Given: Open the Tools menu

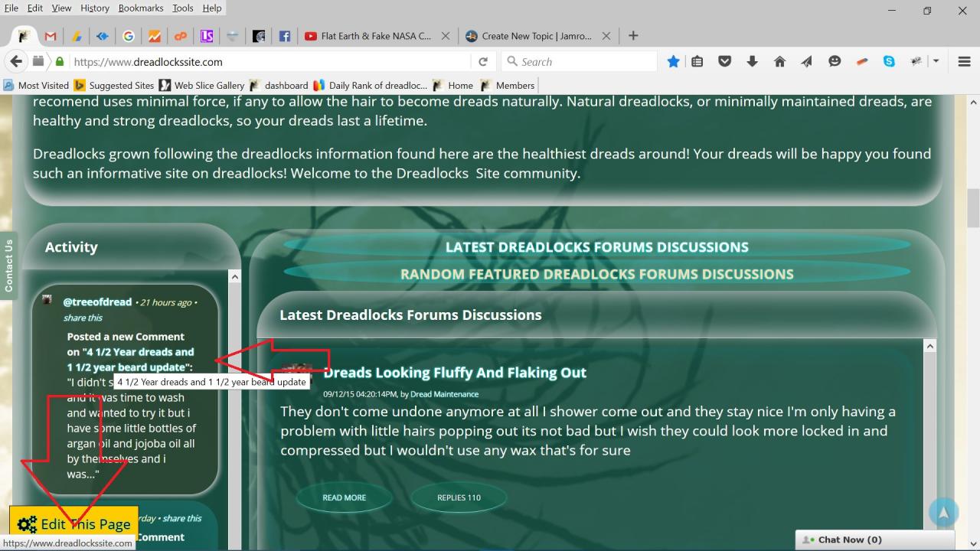Looking at the screenshot, I should pos(183,8).
